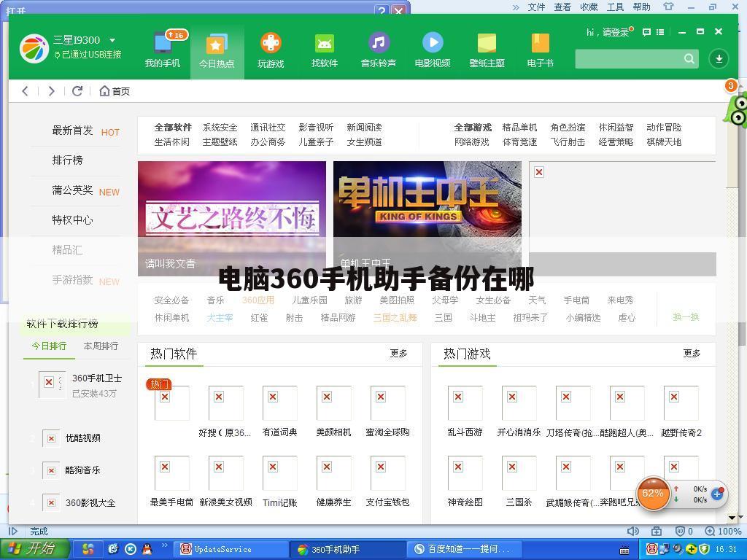
Task: Open the 开心消消乐 game icon
Action: tap(519, 402)
